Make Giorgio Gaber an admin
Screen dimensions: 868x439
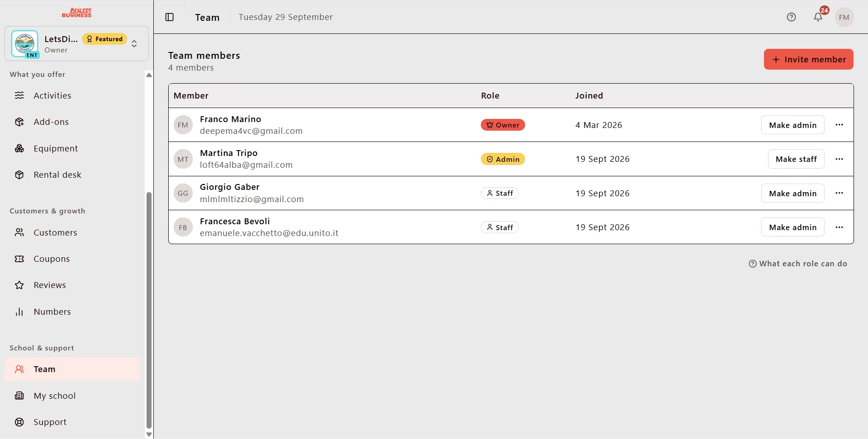coord(792,194)
